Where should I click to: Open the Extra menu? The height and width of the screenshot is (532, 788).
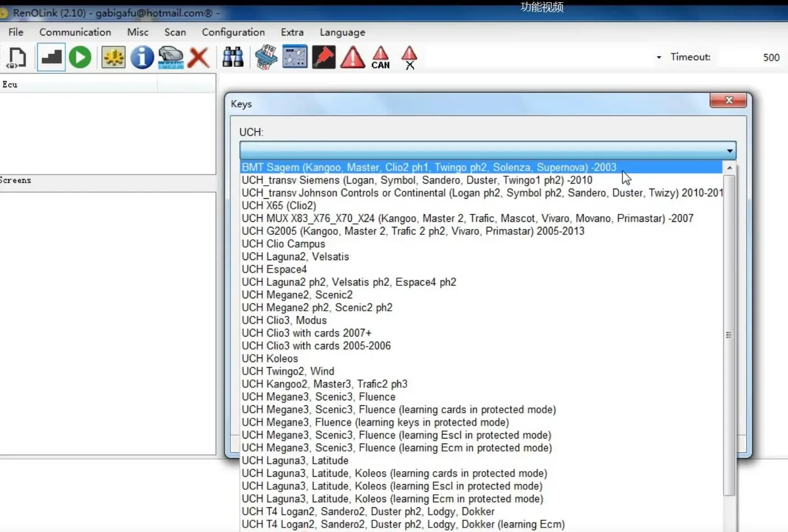click(x=292, y=32)
